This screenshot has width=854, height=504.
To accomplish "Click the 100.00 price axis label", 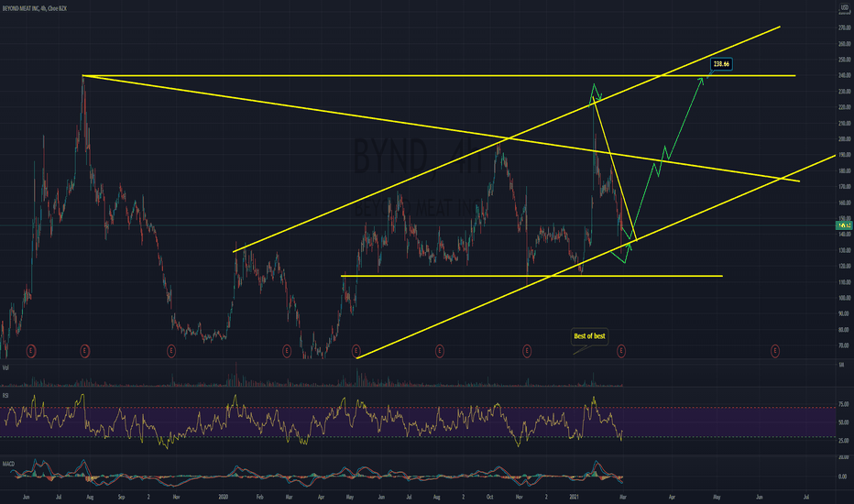I will coord(845,298).
